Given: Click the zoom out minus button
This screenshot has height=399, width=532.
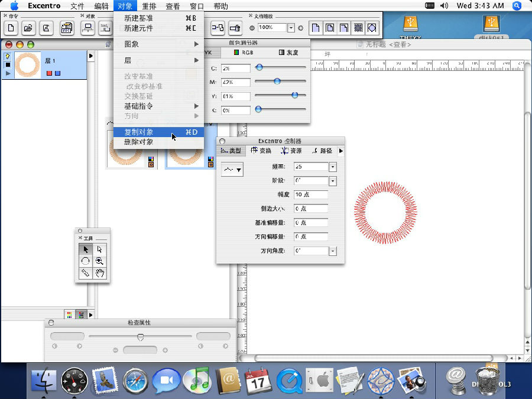Looking at the screenshot, I should click(252, 28).
